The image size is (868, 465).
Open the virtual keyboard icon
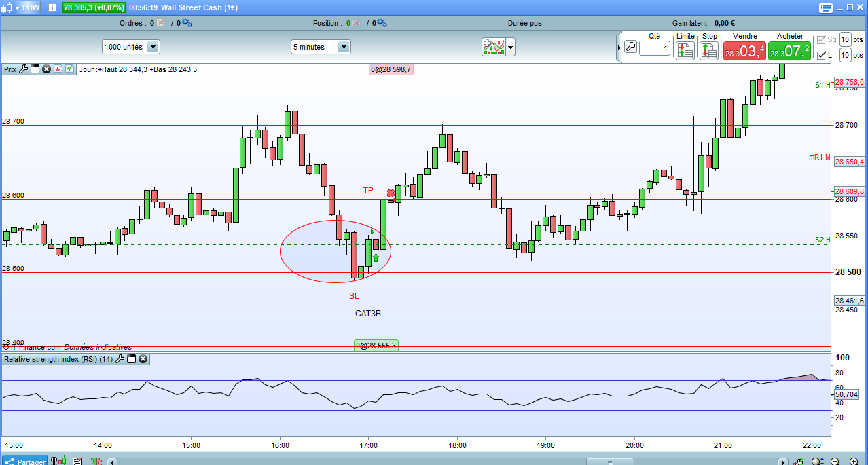tap(825, 8)
